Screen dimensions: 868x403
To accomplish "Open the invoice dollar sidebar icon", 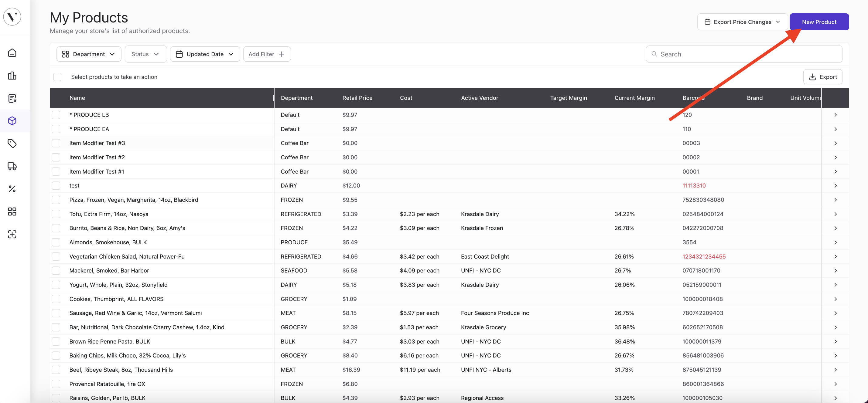I will click(x=12, y=98).
